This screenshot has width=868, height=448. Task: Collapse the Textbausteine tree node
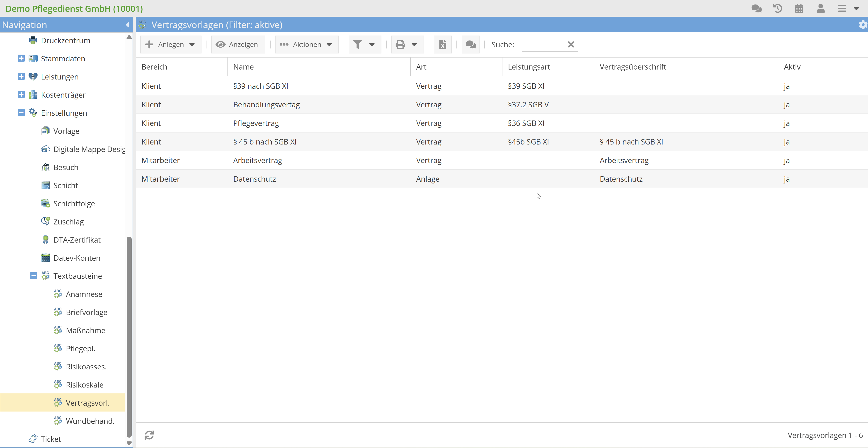coord(33,276)
